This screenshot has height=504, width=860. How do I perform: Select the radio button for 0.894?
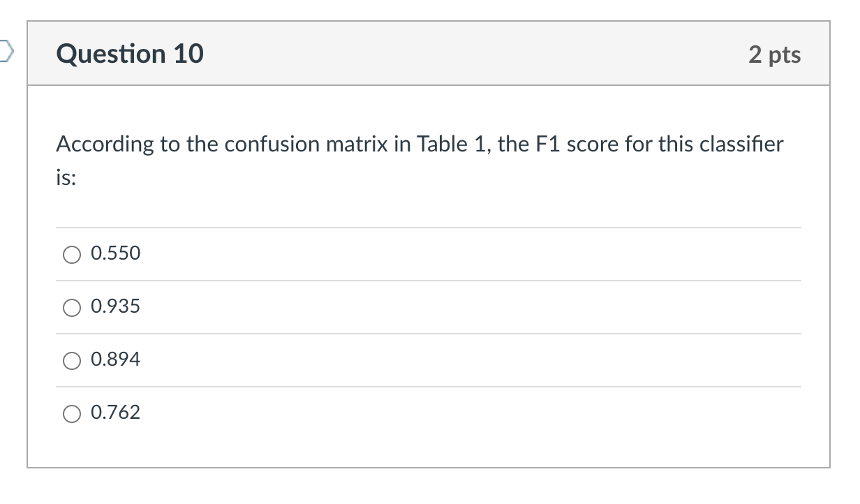(x=72, y=360)
